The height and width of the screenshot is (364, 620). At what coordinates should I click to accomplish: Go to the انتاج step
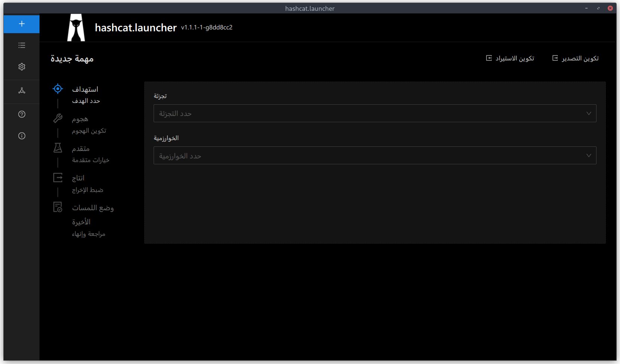78,178
